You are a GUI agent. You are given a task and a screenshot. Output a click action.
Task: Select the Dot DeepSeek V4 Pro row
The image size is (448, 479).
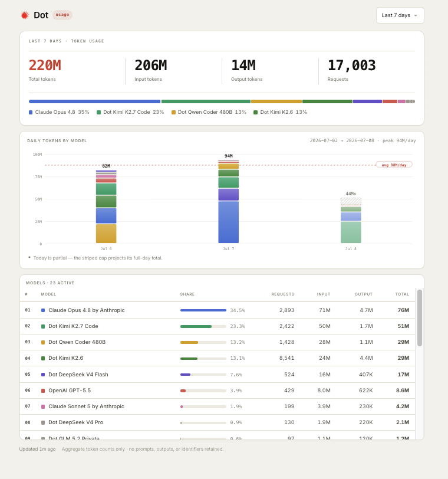(218, 422)
